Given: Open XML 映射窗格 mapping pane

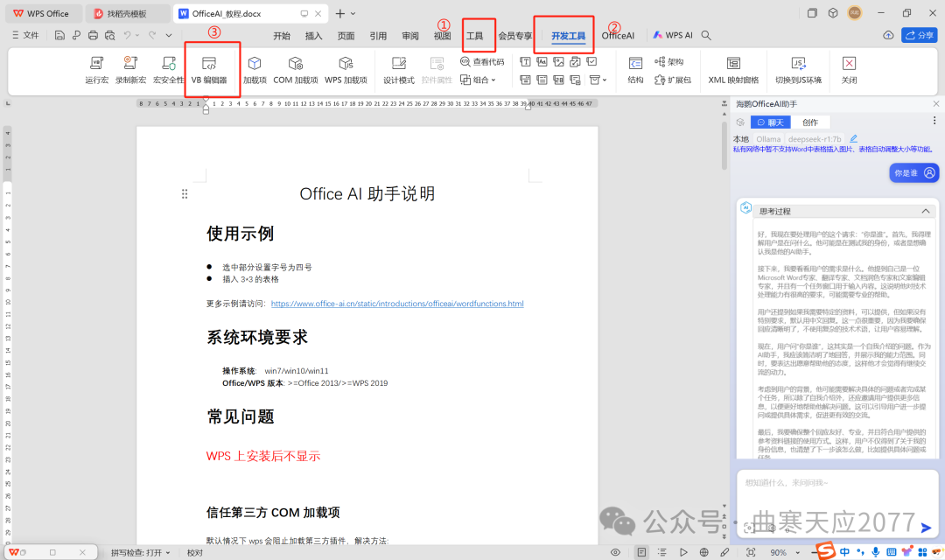Looking at the screenshot, I should tap(733, 70).
